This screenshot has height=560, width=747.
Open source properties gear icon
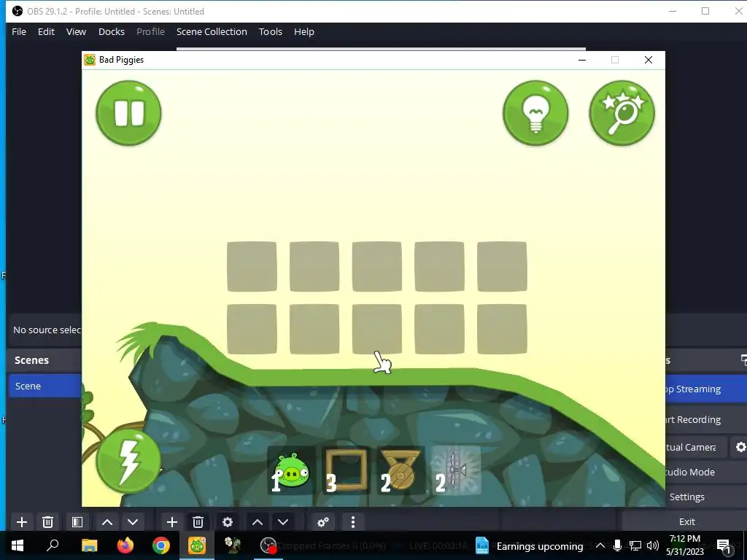click(228, 522)
